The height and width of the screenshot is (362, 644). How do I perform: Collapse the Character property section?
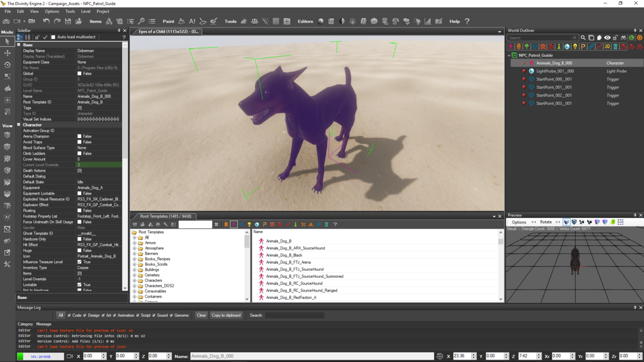click(19, 125)
